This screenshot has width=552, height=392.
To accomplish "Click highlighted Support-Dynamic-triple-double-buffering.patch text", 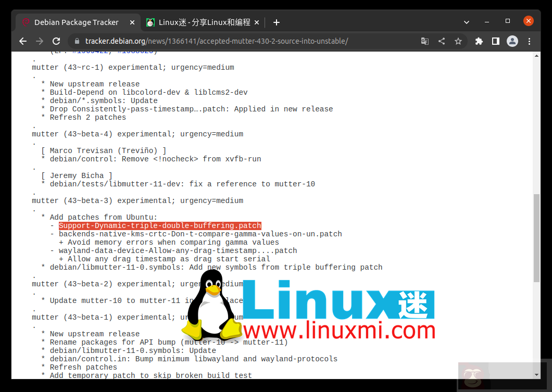I will pyautogui.click(x=160, y=225).
